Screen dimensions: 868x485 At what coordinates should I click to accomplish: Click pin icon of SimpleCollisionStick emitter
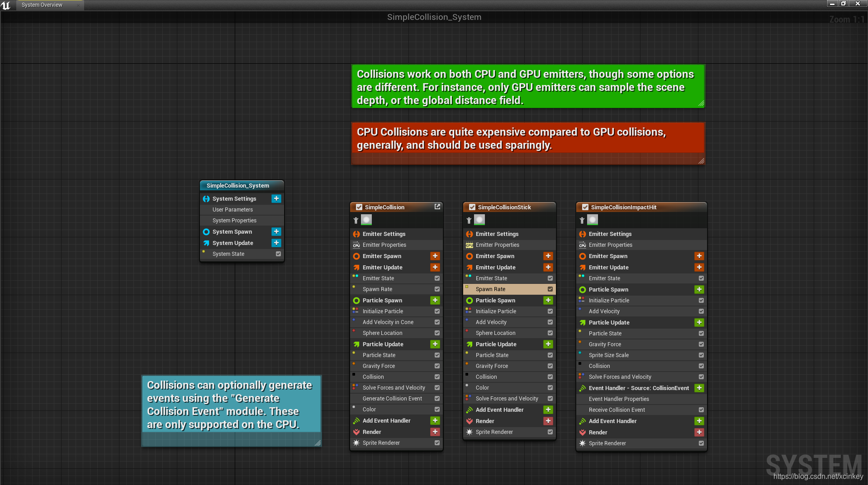469,220
